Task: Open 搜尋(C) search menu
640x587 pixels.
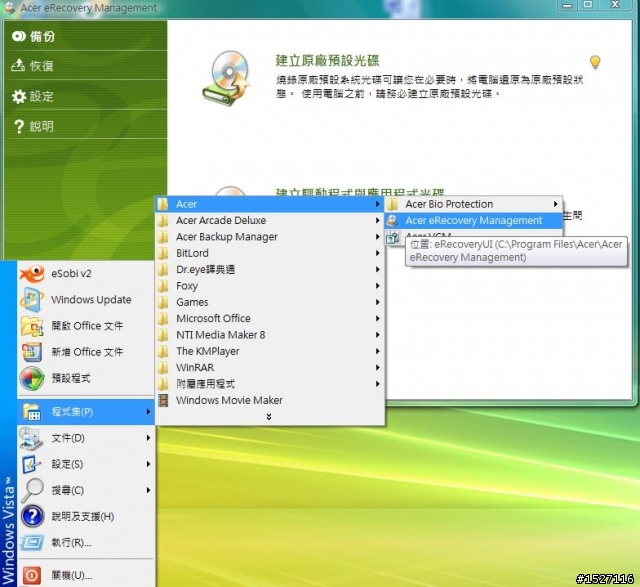Action: coord(86,490)
